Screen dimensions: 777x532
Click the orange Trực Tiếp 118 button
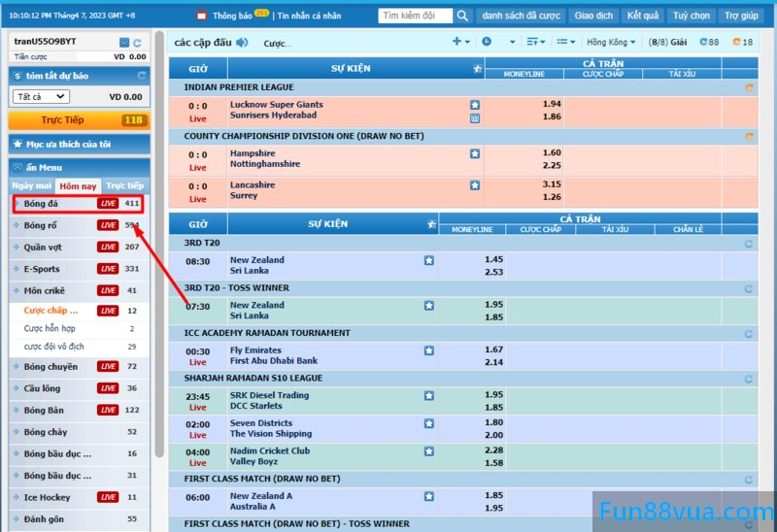coord(80,119)
